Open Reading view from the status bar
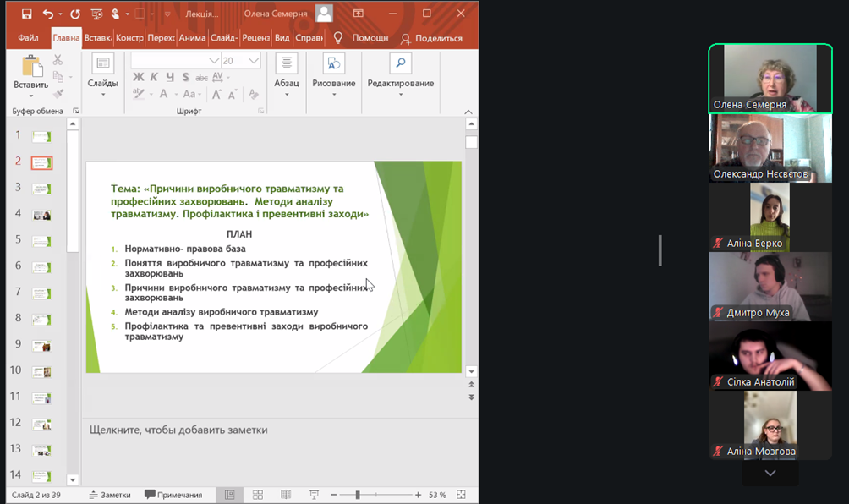 point(286,495)
